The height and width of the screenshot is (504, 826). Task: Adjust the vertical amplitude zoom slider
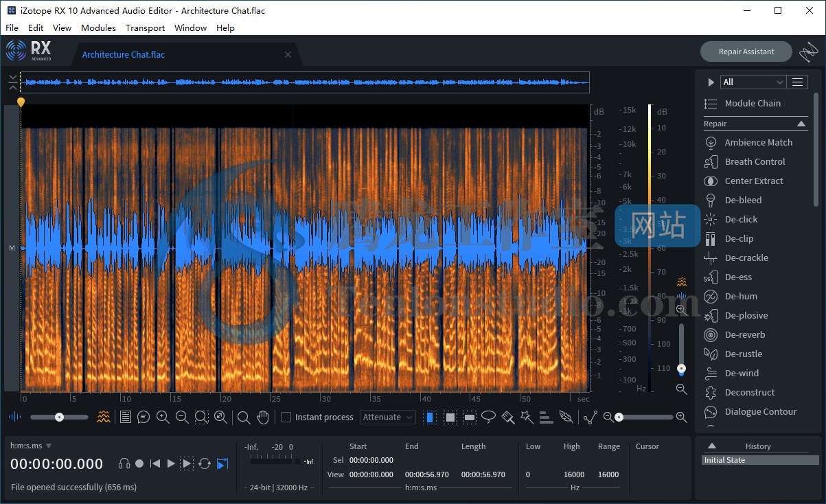coord(681,350)
